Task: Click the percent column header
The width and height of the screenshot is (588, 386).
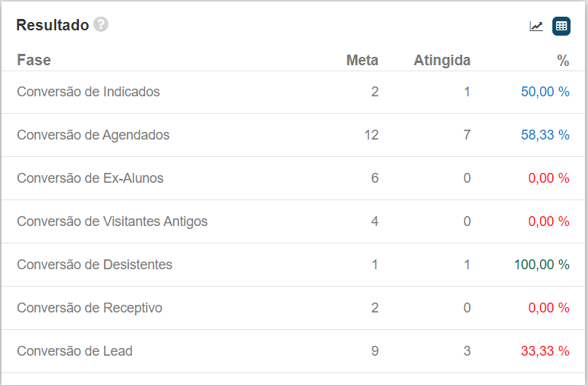Action: pyautogui.click(x=563, y=61)
